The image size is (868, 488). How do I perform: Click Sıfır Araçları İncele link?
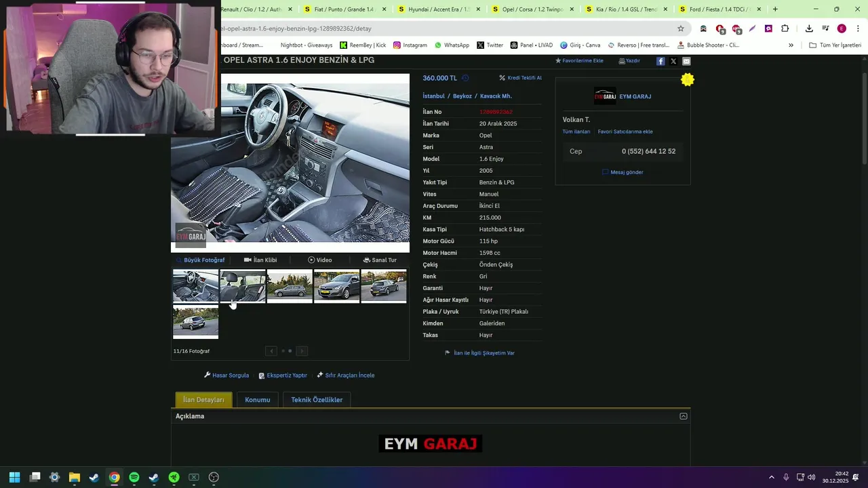click(x=346, y=375)
